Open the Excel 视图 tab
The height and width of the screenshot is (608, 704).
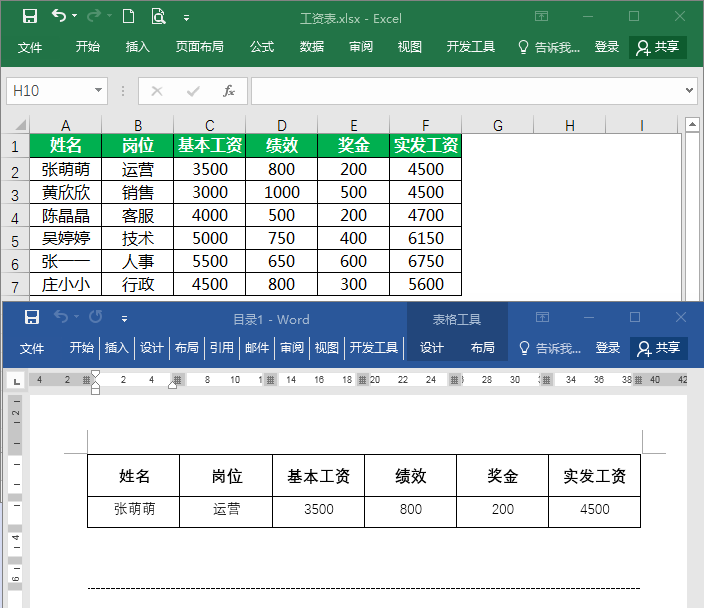[x=409, y=47]
